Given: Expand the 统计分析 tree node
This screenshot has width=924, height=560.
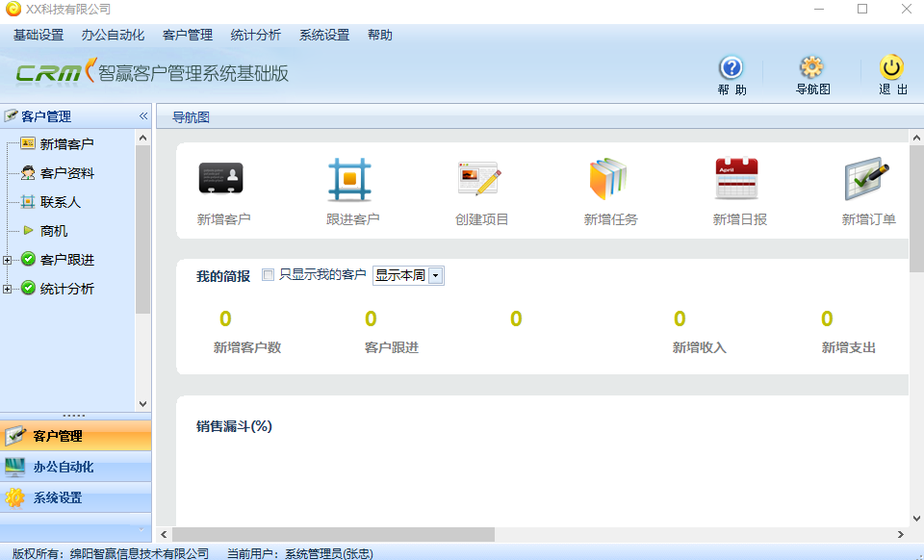Looking at the screenshot, I should click(x=8, y=289).
